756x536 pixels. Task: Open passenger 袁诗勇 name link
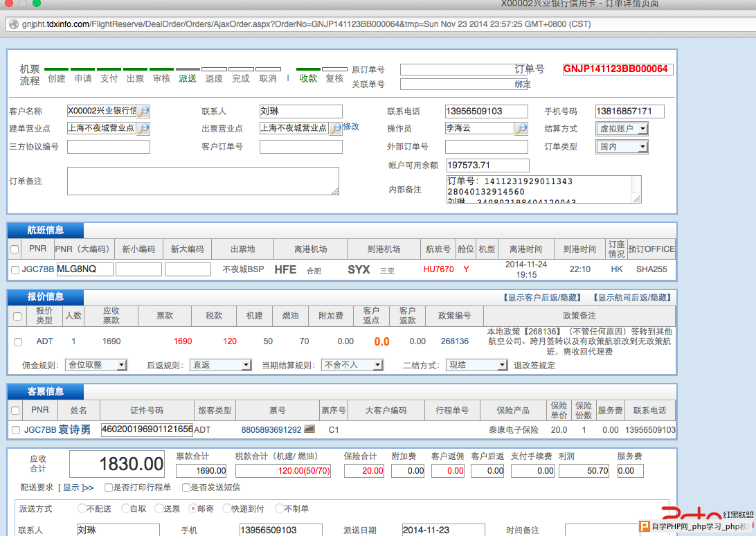(74, 429)
